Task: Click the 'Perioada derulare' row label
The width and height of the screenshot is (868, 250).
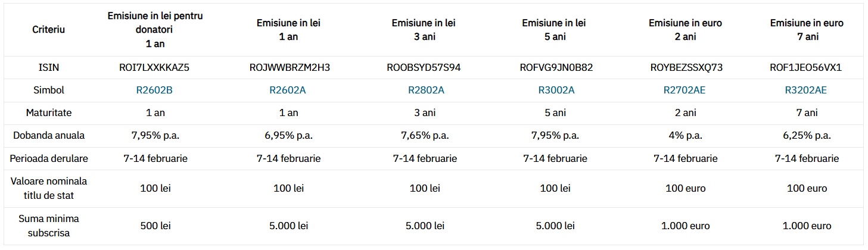Action: click(x=49, y=158)
